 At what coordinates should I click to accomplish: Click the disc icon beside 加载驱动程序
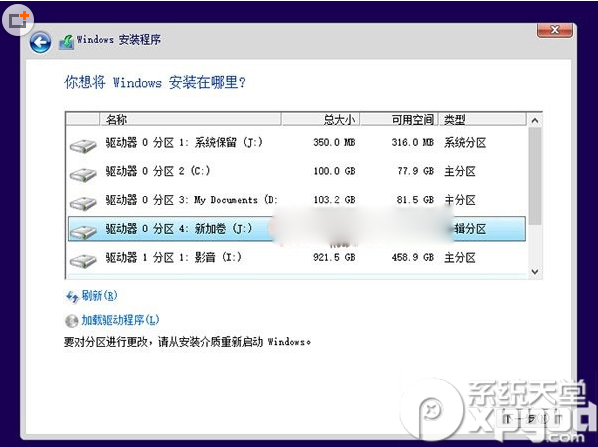[71, 321]
